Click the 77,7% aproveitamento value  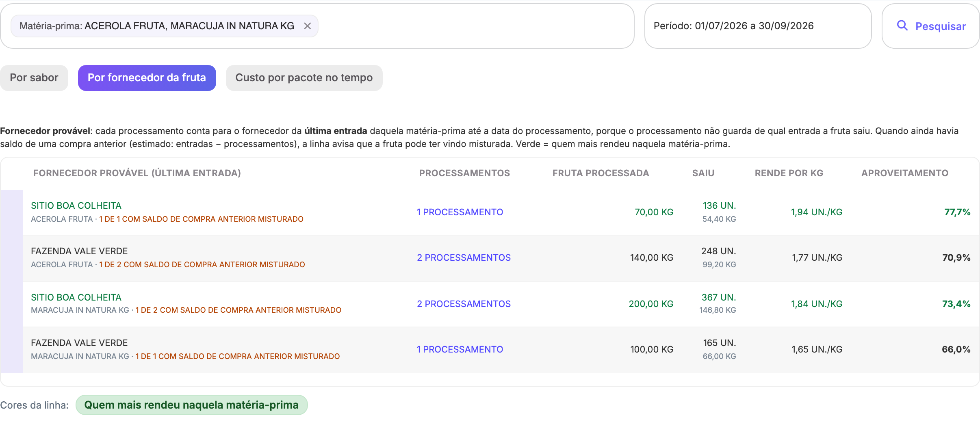[x=957, y=212]
